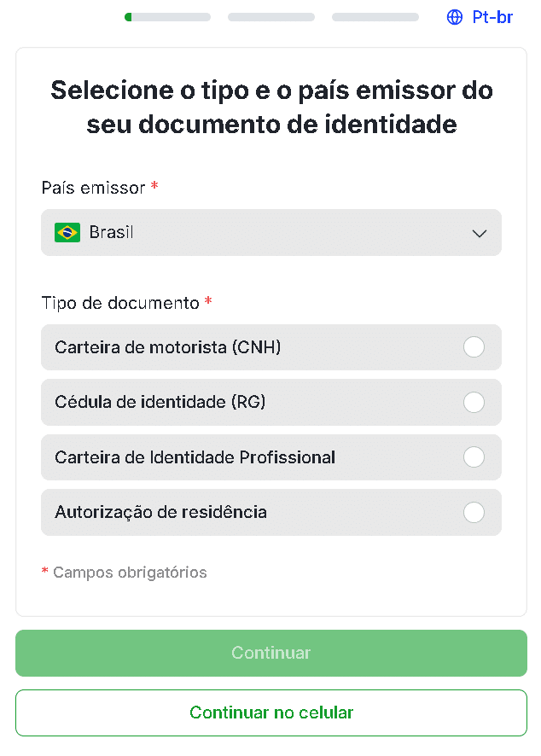Click the first progress bar segment
541x756 pixels.
click(x=167, y=16)
